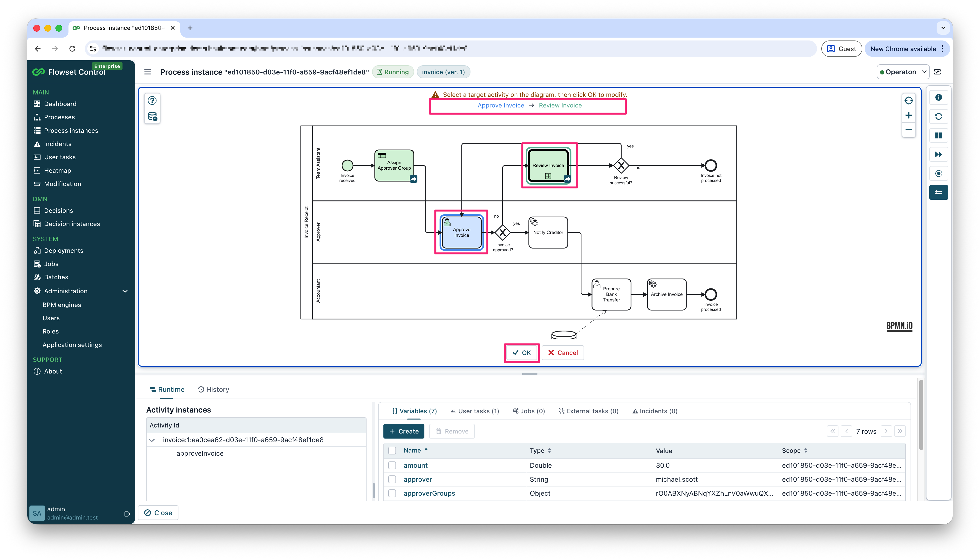The height and width of the screenshot is (560, 980).
Task: Go back in browser history
Action: click(x=38, y=48)
